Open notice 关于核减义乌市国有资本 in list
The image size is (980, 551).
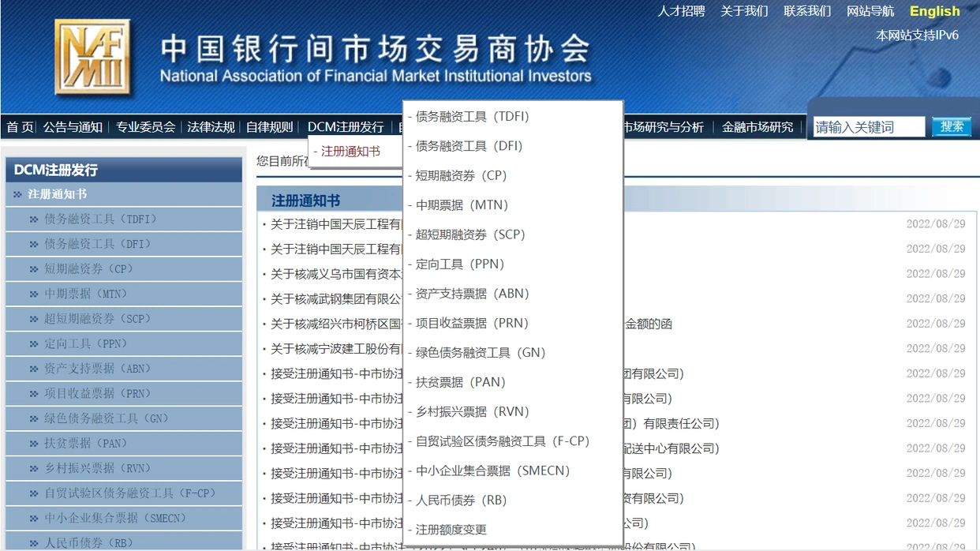pos(336,274)
